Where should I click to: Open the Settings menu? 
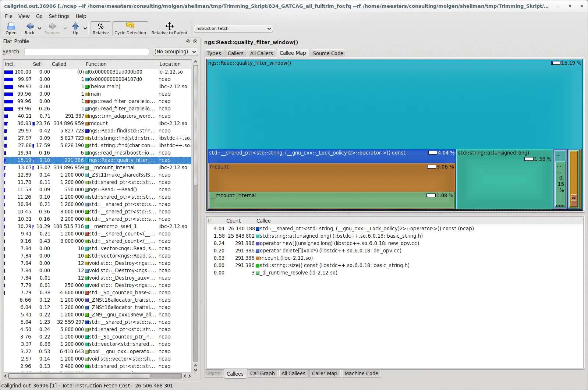pyautogui.click(x=59, y=16)
